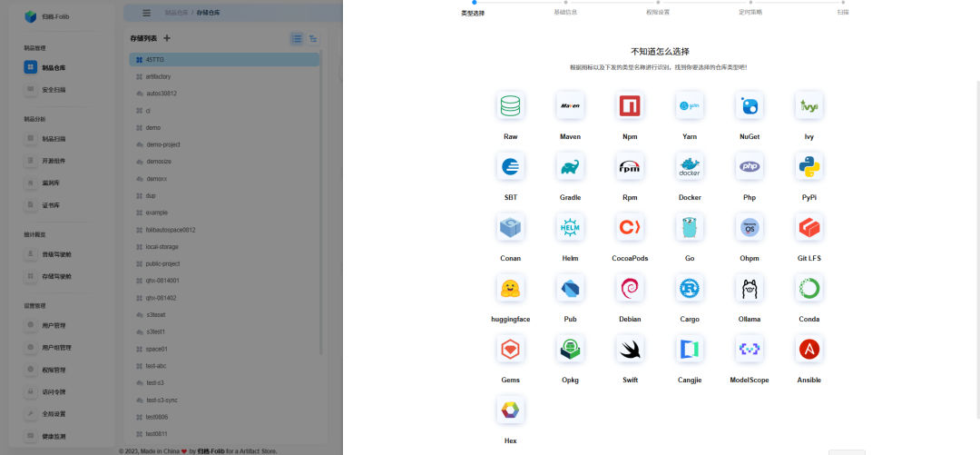Viewport: 980px width, 455px height.
Task: Pick the CocoaPods repository type icon
Action: point(630,227)
